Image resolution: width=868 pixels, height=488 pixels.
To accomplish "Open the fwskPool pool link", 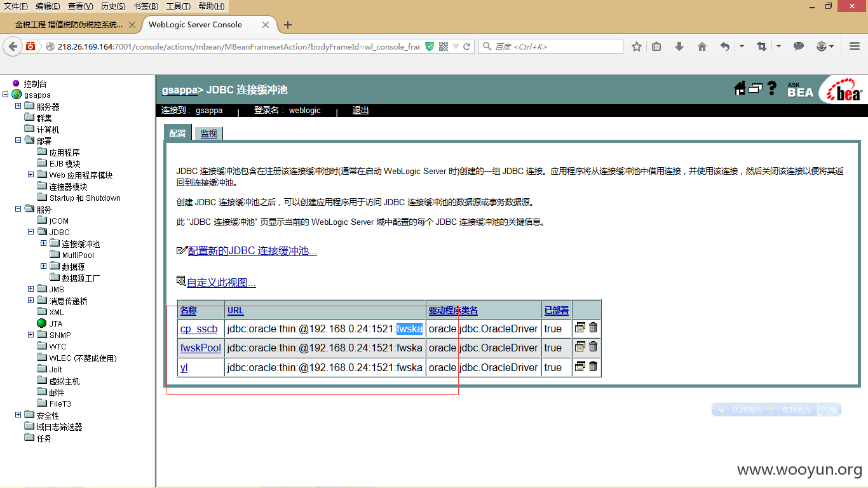I will 201,348.
